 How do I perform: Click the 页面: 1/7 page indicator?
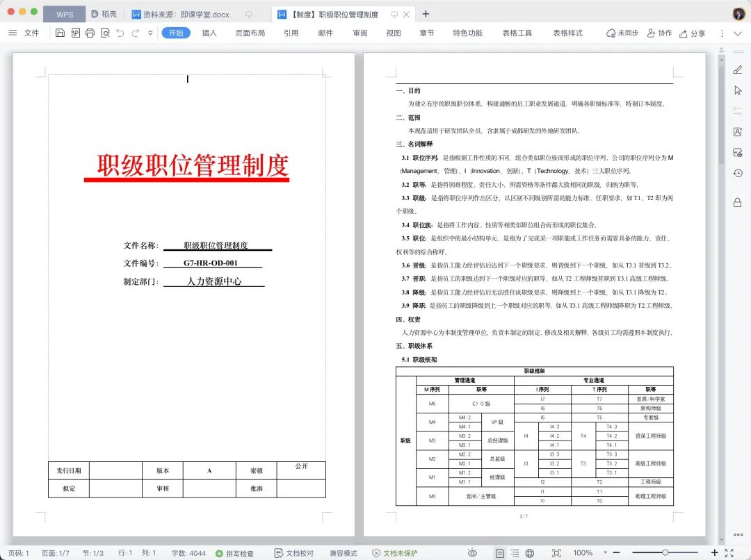[55, 553]
